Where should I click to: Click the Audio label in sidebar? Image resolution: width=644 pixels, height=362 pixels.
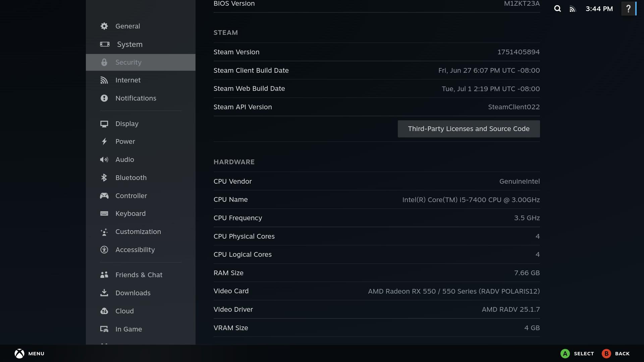point(124,160)
